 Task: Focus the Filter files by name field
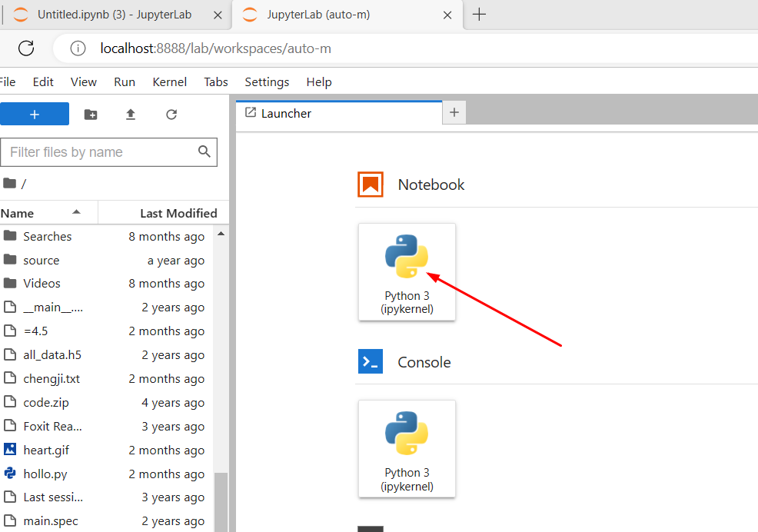click(108, 152)
